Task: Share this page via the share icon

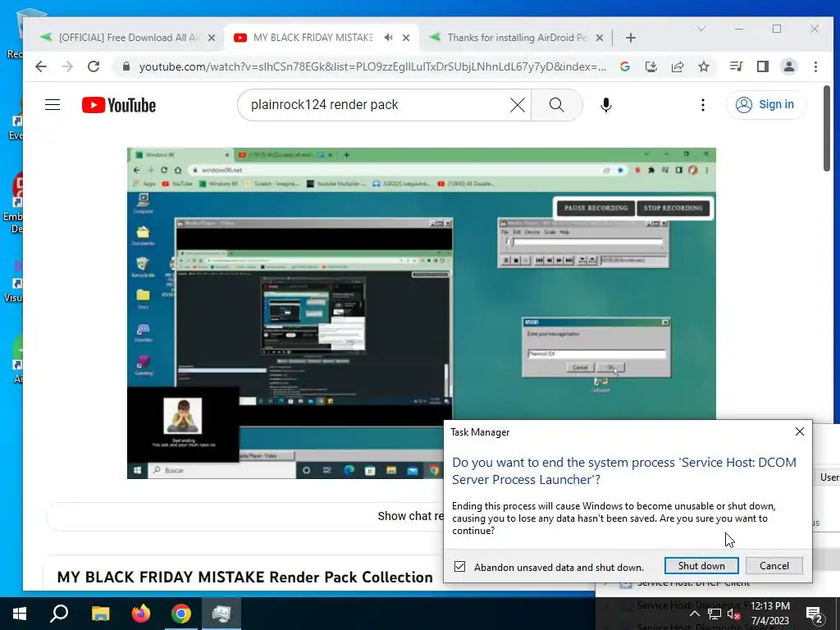Action: click(x=677, y=66)
